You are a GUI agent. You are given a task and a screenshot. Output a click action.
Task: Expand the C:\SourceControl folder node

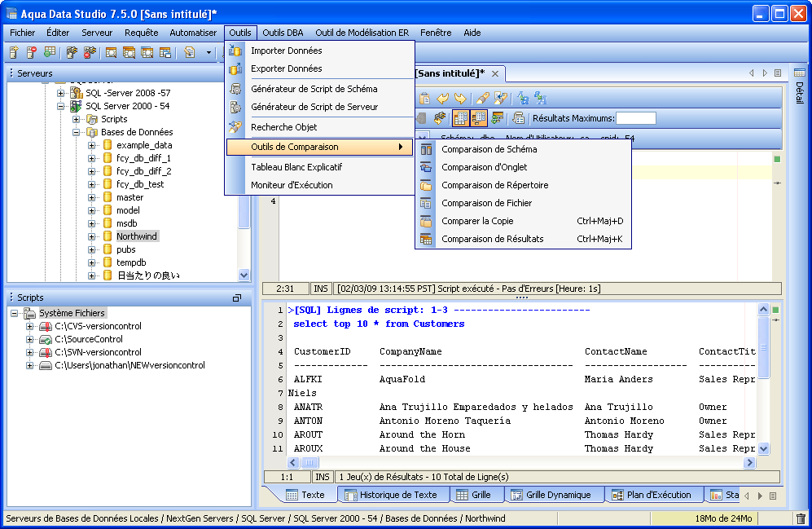30,339
